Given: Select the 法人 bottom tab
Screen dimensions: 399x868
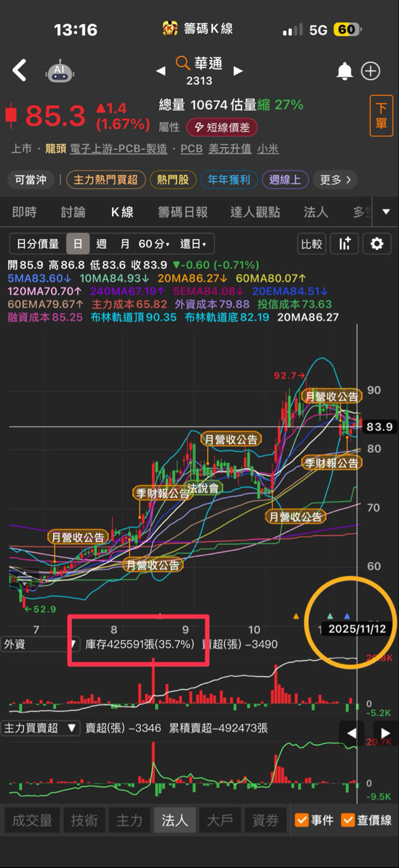Looking at the screenshot, I should [175, 820].
